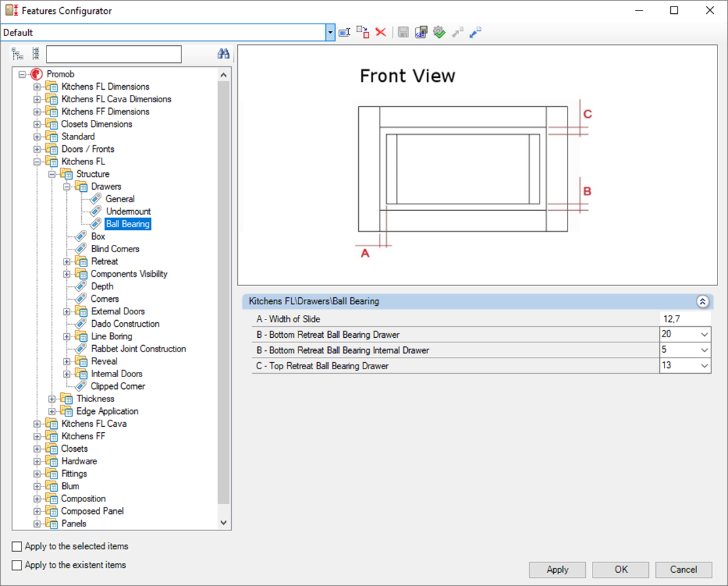
Task: Open Bottom Retreat Ball Bearing Drawer value dropdown
Action: pyautogui.click(x=704, y=335)
